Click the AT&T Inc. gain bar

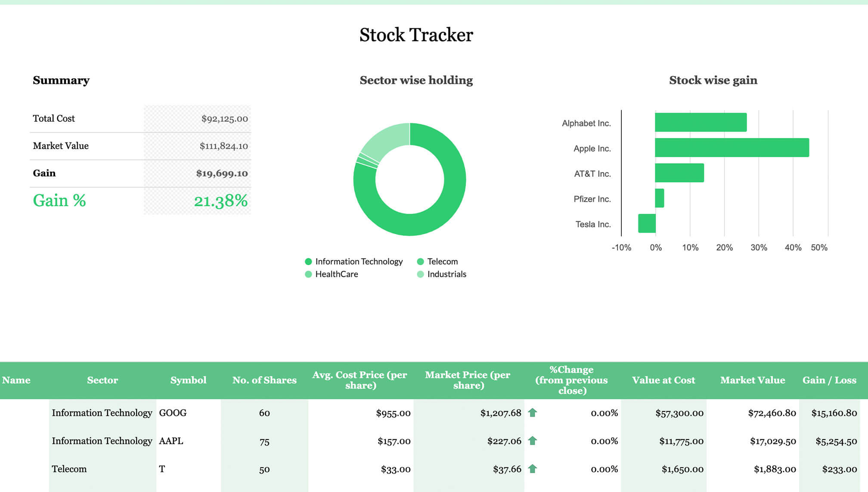point(679,173)
